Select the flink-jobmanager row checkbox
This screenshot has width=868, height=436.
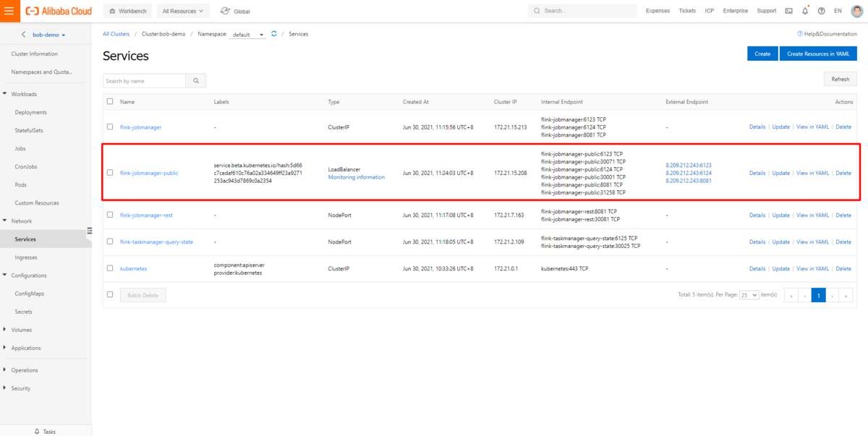pos(110,127)
